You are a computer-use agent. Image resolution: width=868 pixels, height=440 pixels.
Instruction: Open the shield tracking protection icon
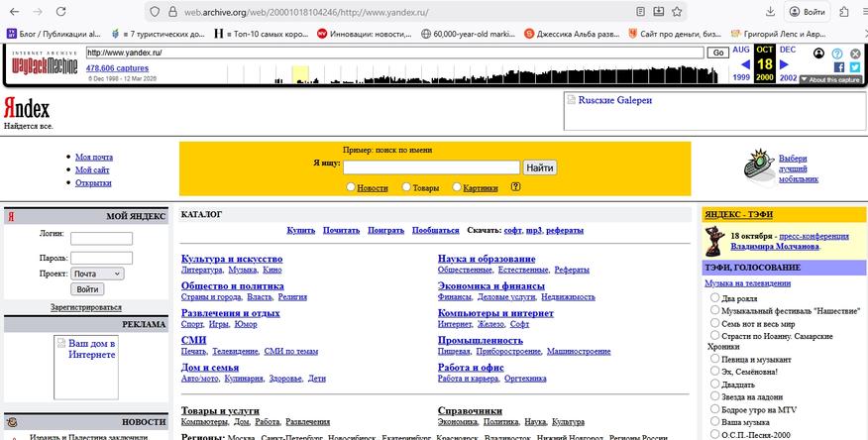[155, 12]
